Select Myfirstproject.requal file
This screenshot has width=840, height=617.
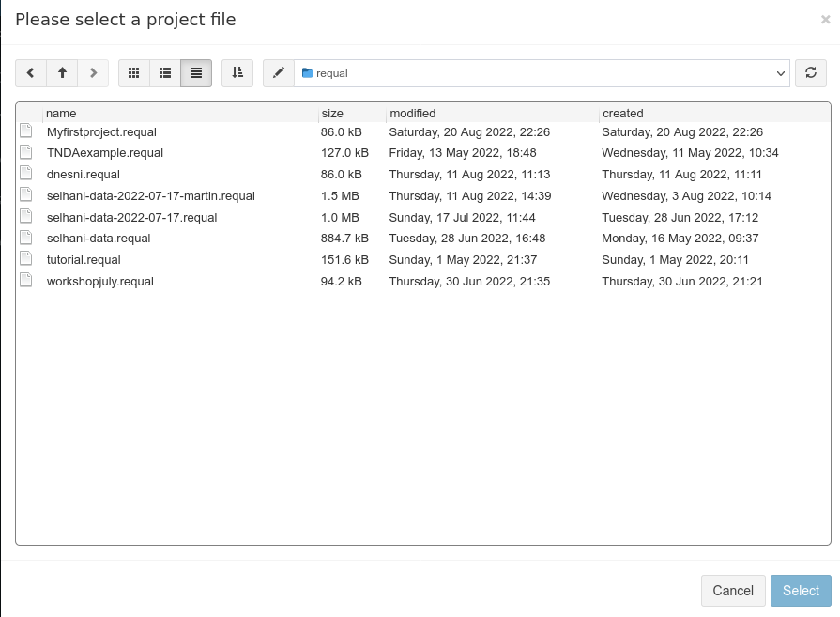click(x=101, y=131)
